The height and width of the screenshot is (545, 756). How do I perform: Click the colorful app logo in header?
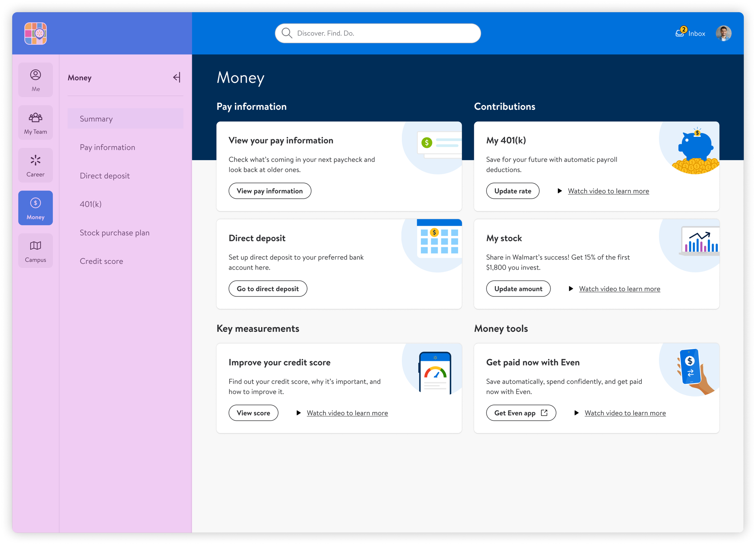35,33
